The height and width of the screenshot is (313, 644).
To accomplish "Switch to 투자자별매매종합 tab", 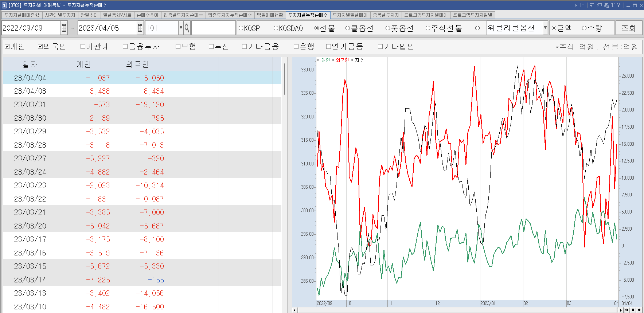I will coord(22,15).
